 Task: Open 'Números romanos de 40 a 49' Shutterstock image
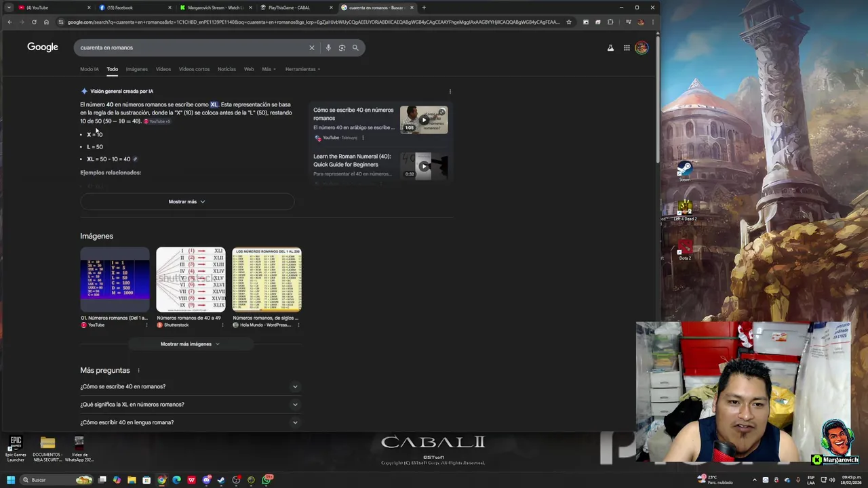coord(191,287)
